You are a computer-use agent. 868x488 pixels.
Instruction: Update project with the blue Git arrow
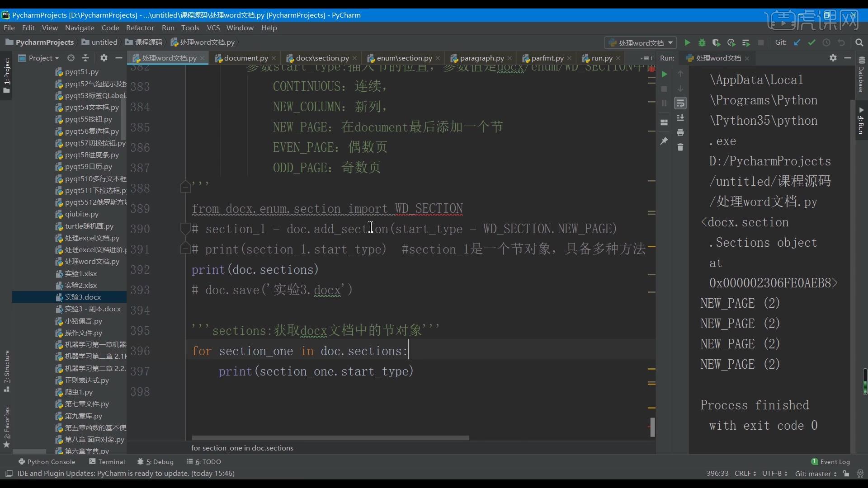[797, 42]
